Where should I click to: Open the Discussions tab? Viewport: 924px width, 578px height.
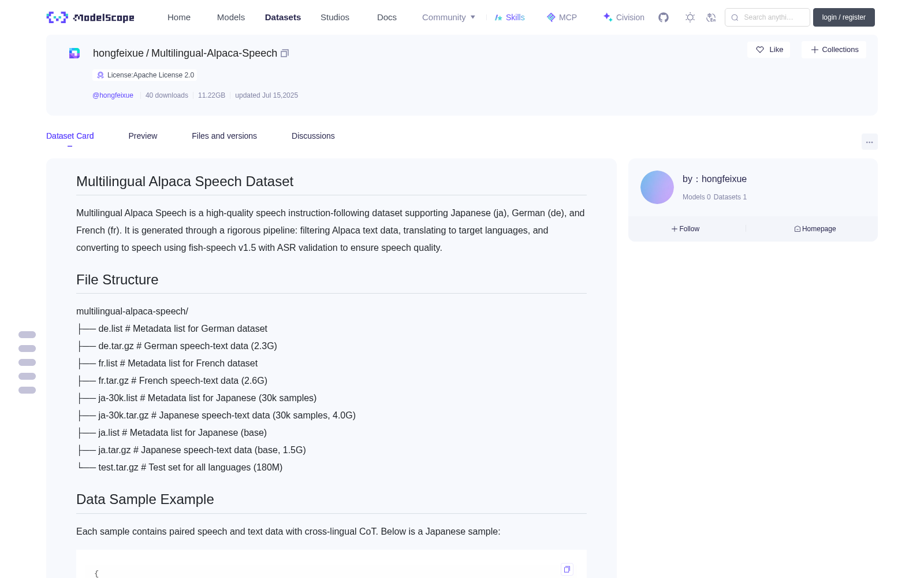click(313, 136)
